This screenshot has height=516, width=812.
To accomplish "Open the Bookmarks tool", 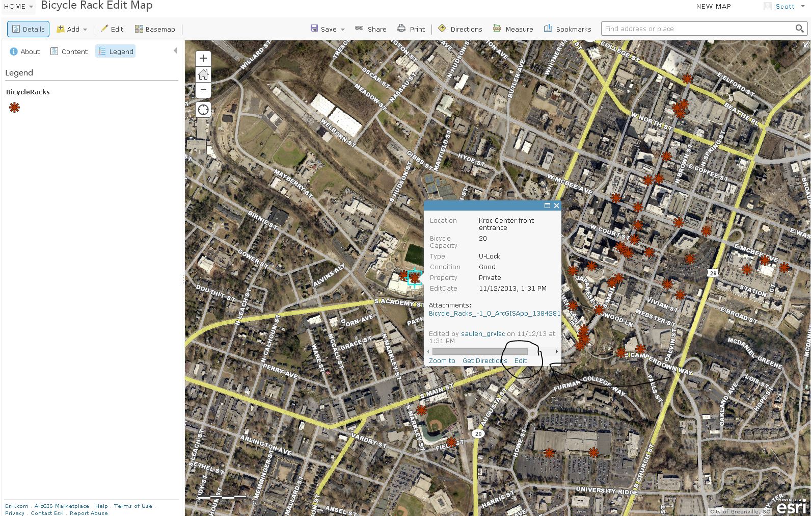I will (x=567, y=29).
